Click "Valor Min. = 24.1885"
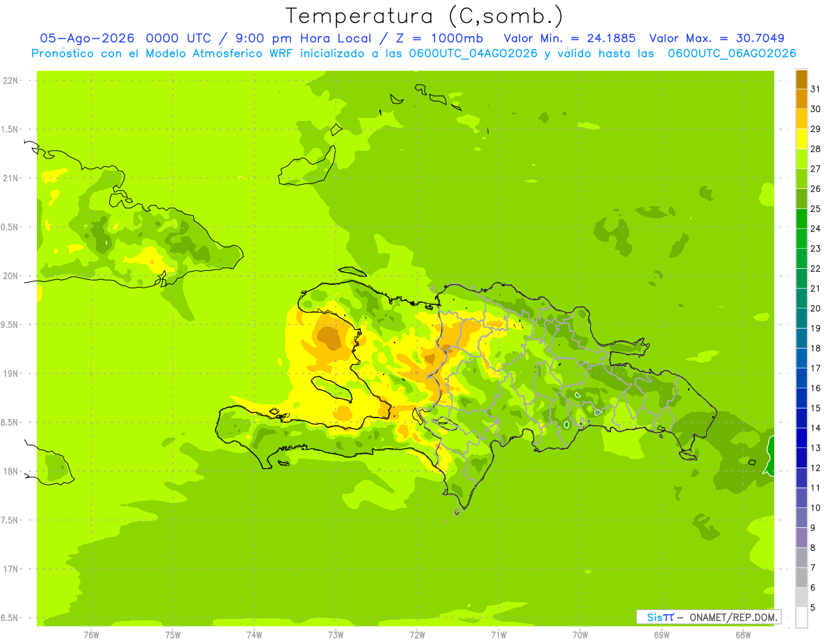 [569, 38]
